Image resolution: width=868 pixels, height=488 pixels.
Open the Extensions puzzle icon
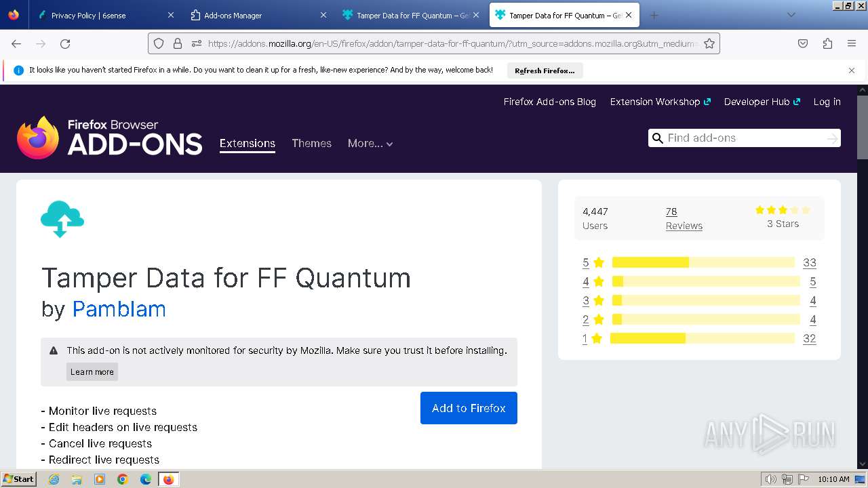click(x=827, y=43)
